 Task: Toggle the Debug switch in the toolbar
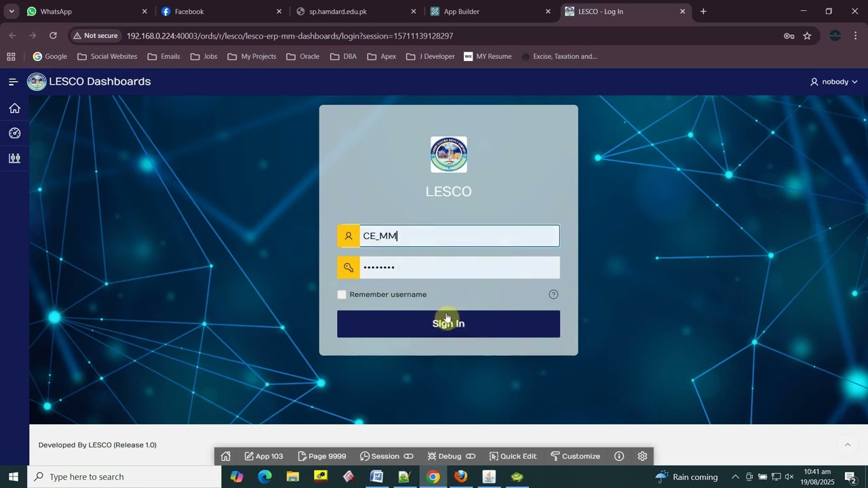[x=471, y=456]
